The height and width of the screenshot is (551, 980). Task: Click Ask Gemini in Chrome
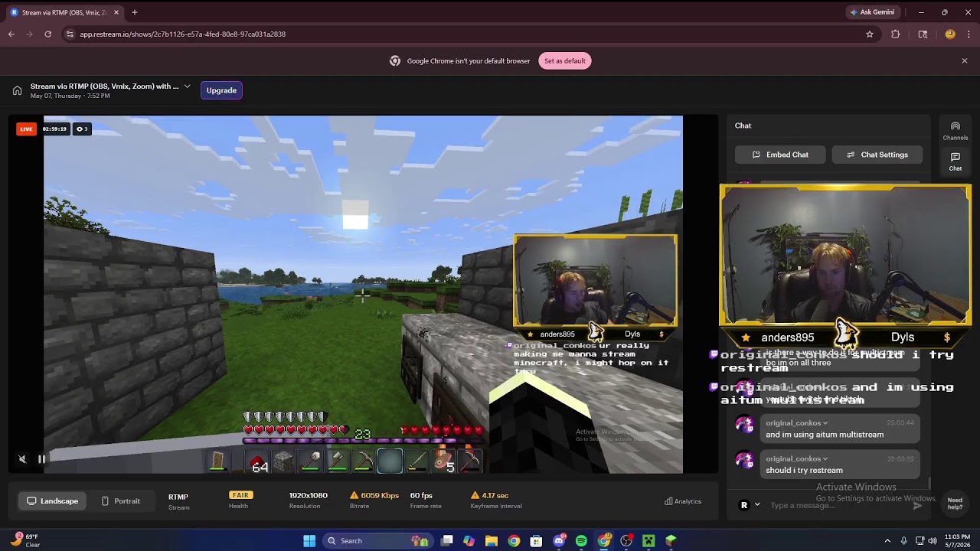[872, 12]
